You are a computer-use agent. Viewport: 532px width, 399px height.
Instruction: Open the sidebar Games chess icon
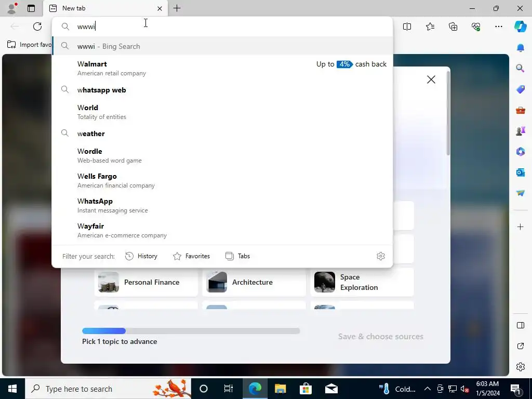click(x=520, y=130)
